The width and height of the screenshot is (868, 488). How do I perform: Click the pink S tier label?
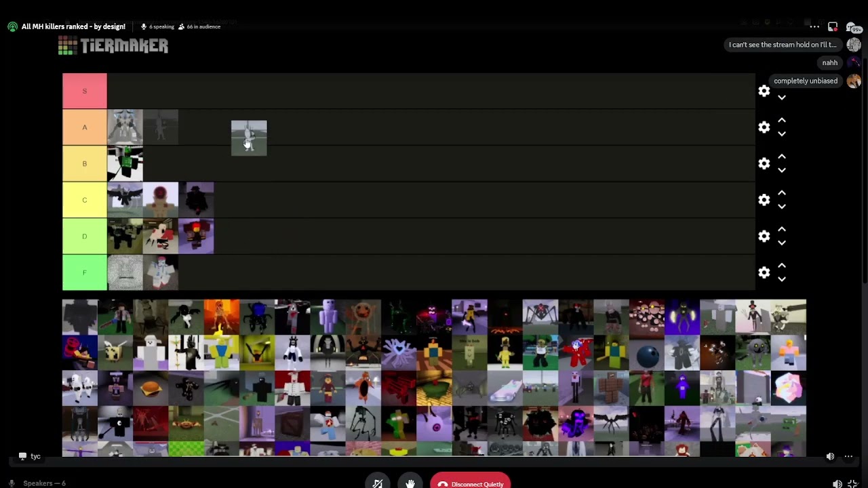(x=85, y=91)
